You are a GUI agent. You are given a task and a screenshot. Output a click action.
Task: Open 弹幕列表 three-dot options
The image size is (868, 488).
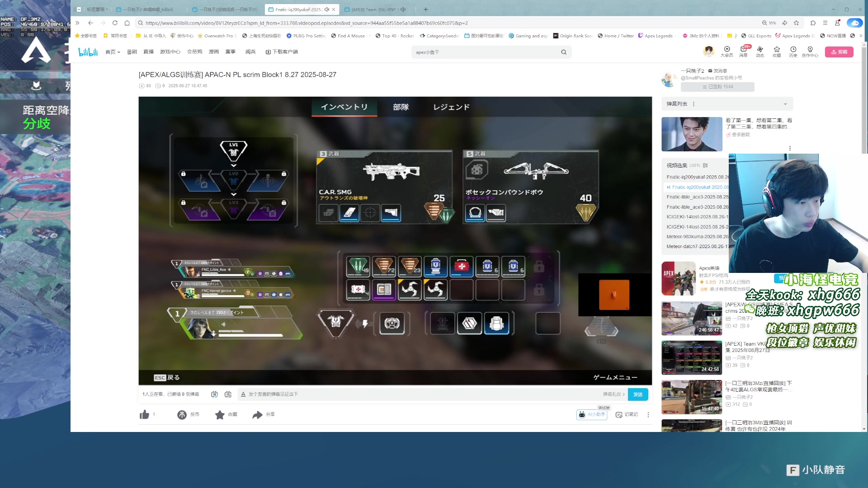coord(693,104)
